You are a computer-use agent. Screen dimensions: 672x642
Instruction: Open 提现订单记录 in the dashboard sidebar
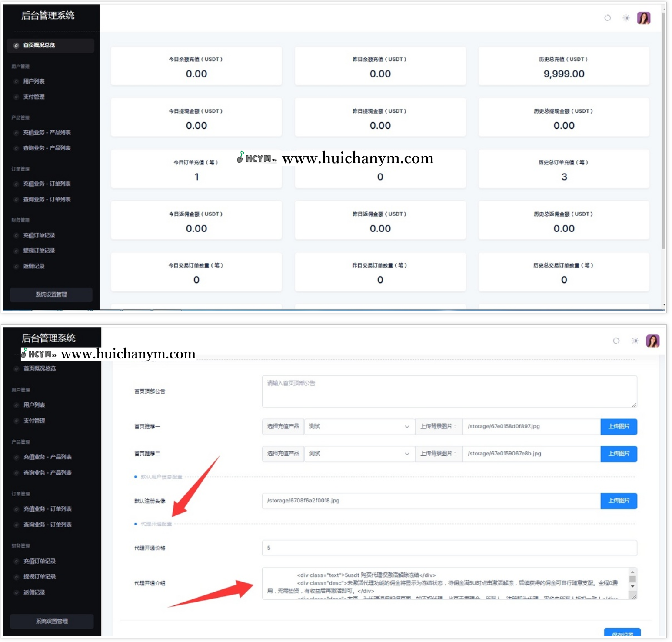point(39,251)
